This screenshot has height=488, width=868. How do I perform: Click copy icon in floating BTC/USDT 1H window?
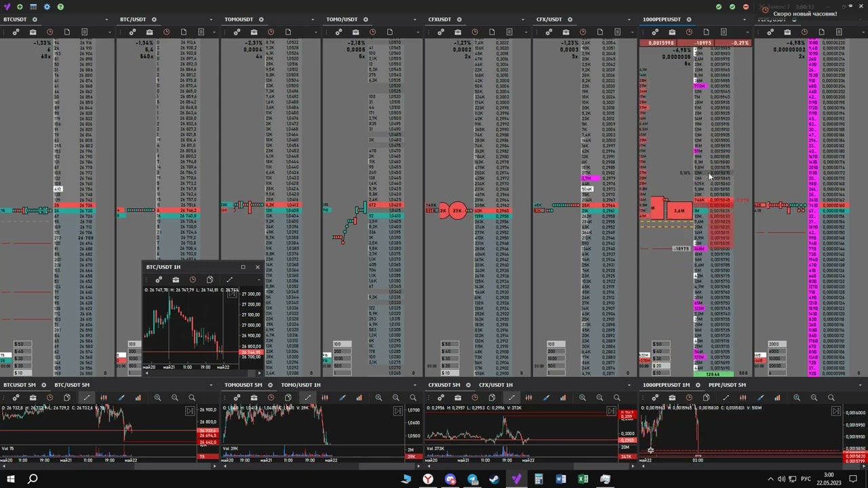point(210,280)
